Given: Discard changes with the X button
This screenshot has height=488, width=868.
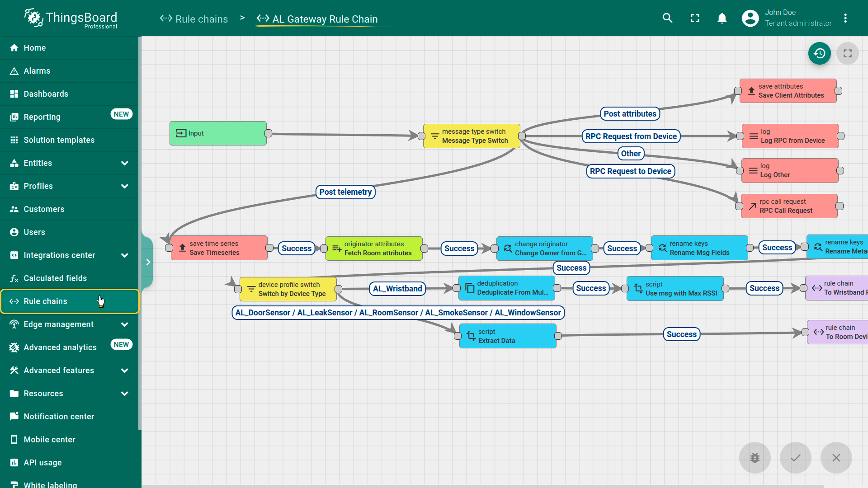Looking at the screenshot, I should point(836,458).
